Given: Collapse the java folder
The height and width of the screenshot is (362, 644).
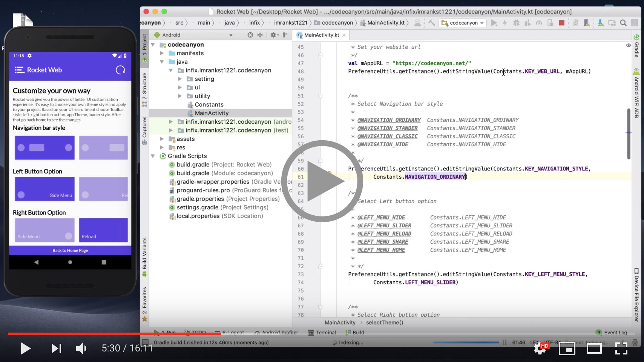Looking at the screenshot, I should (162, 62).
